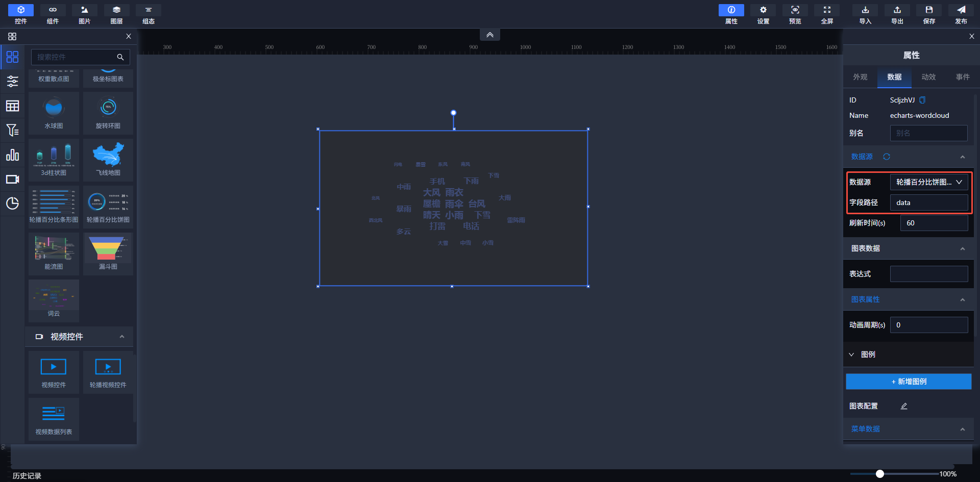Switch to the 事件 tab
Image resolution: width=980 pixels, height=482 pixels.
pyautogui.click(x=963, y=77)
